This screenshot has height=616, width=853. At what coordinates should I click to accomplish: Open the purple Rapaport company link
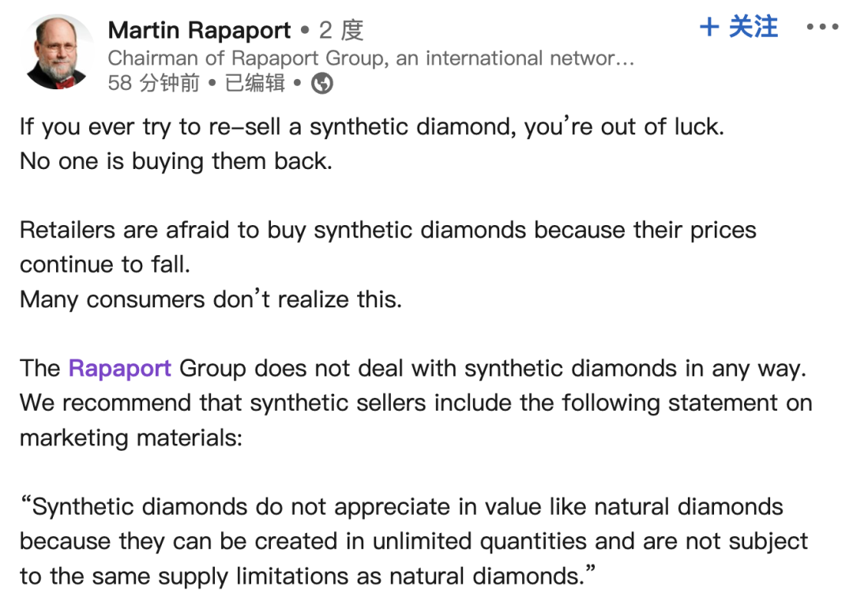pyautogui.click(x=120, y=369)
